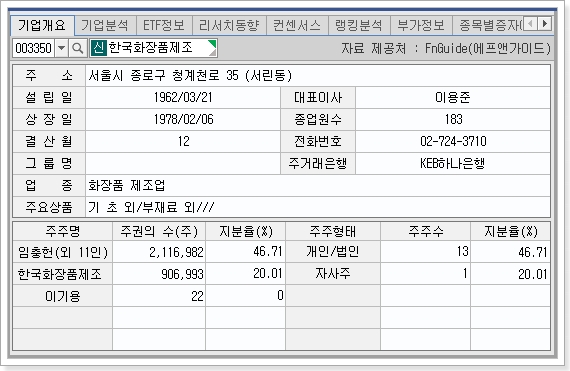Click the share count 906,993
Viewport: 570px width, 371px height.
(x=182, y=274)
